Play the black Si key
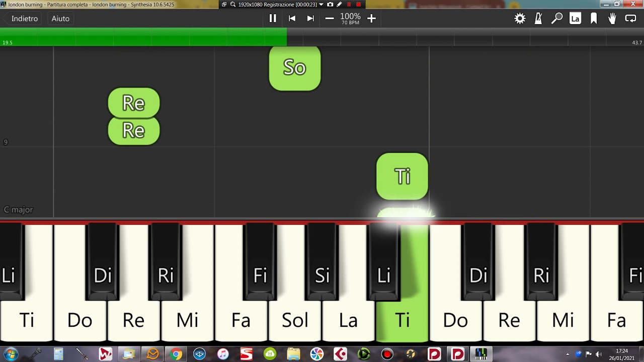644x362 pixels. point(322,261)
